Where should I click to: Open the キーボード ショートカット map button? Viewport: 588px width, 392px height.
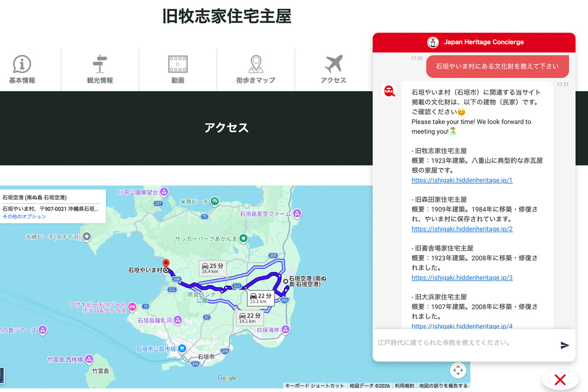(x=315, y=386)
